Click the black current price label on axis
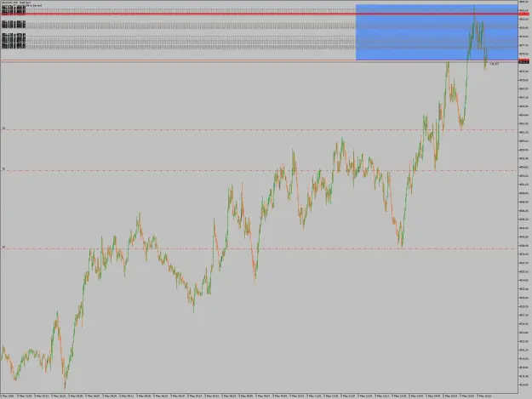Screen dimensions: 532x399 tap(523, 61)
